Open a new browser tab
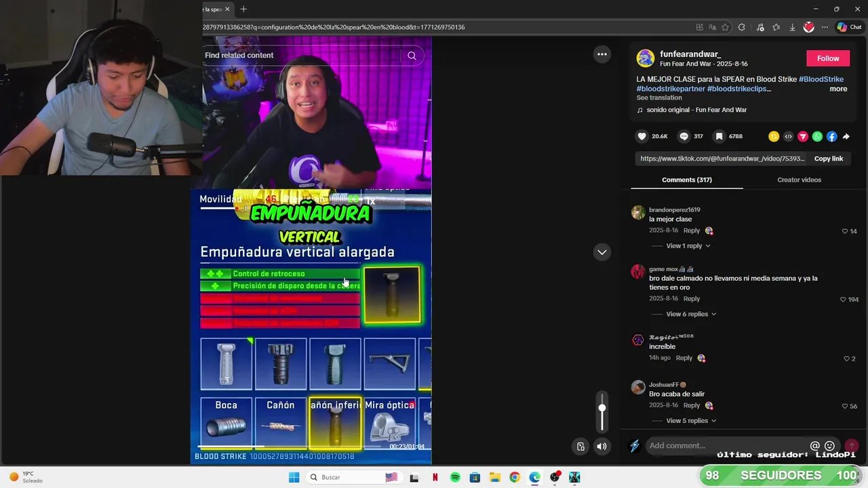Screen dimensions: 868x488 click(243, 9)
